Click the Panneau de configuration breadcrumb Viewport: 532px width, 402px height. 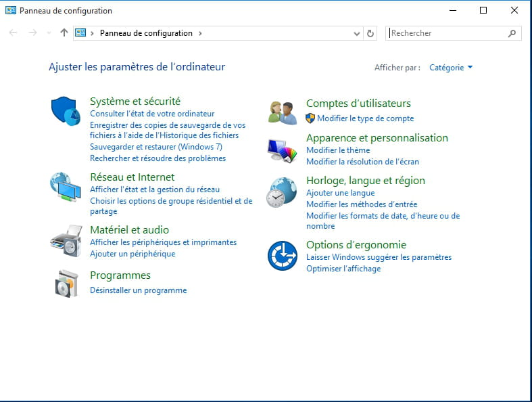[146, 33]
